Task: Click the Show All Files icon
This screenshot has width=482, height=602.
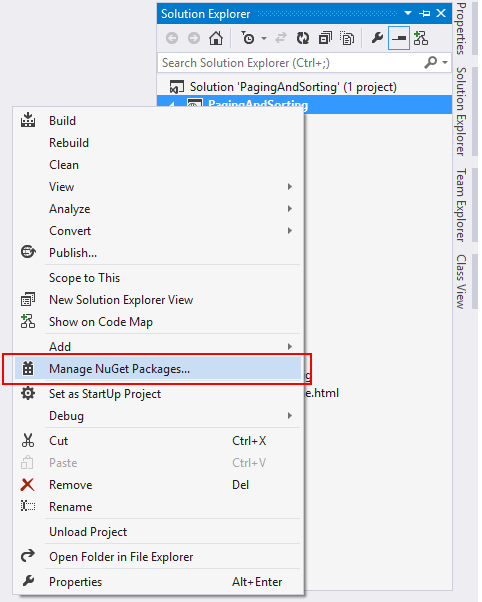Action: (x=347, y=38)
